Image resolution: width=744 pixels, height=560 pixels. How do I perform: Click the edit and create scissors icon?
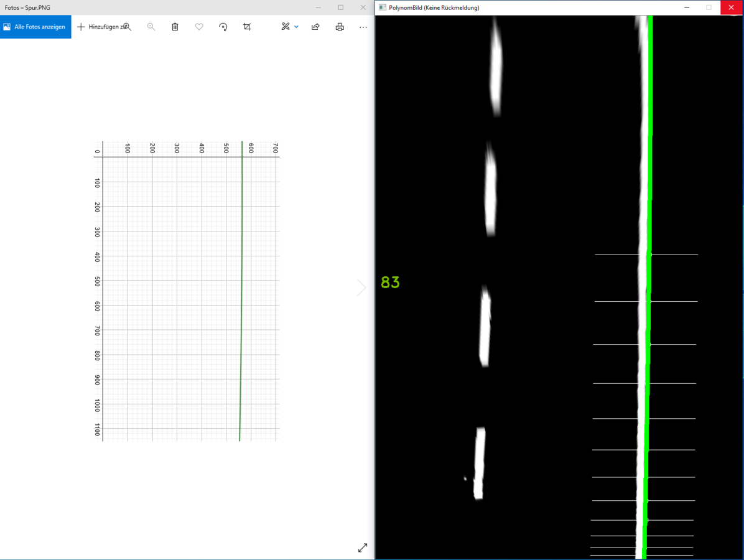point(285,27)
